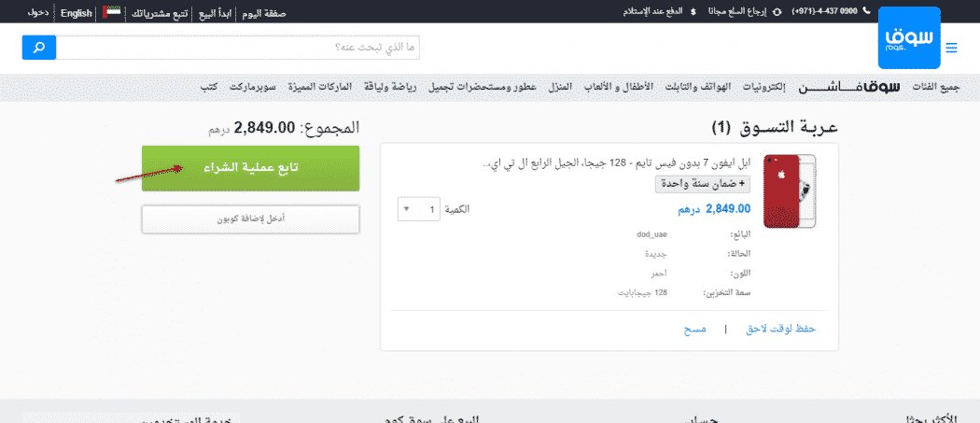Open رياضة ولياقة category menu

[390, 87]
